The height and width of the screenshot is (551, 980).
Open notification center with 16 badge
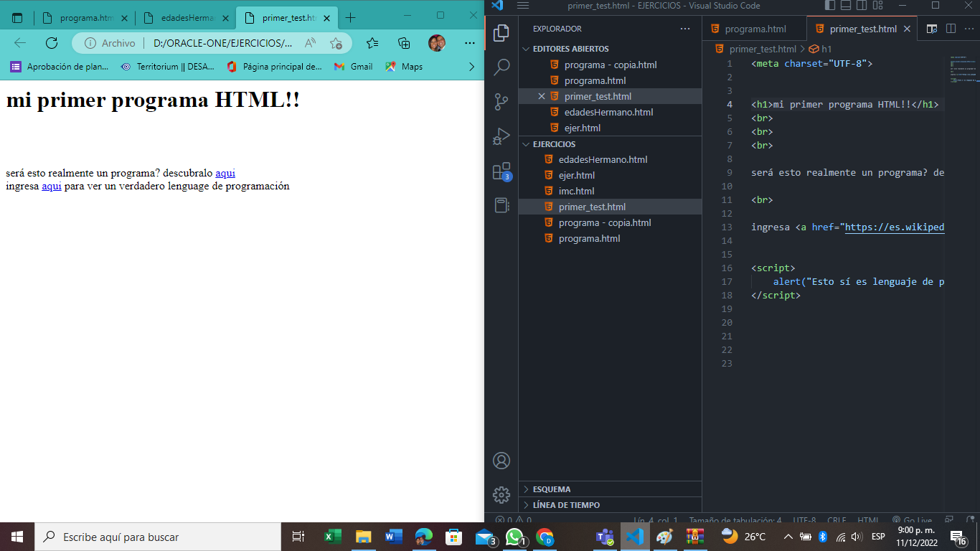coord(958,537)
